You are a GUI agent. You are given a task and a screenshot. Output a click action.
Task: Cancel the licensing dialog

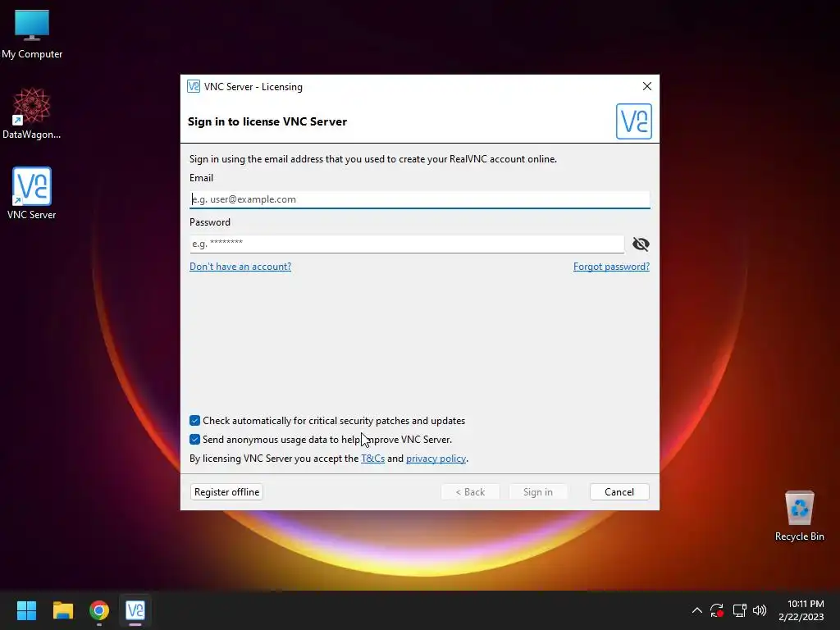[619, 492]
